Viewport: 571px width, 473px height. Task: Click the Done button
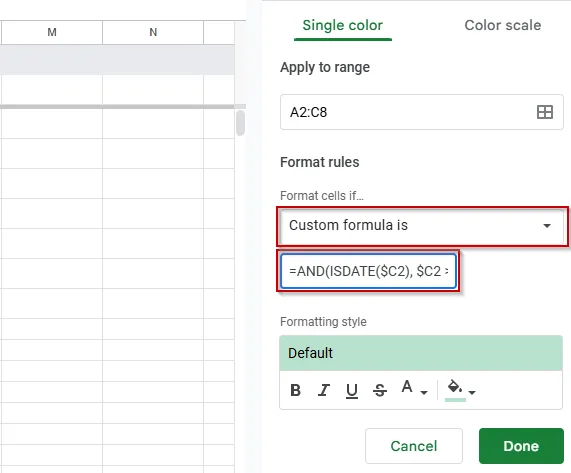[x=521, y=446]
